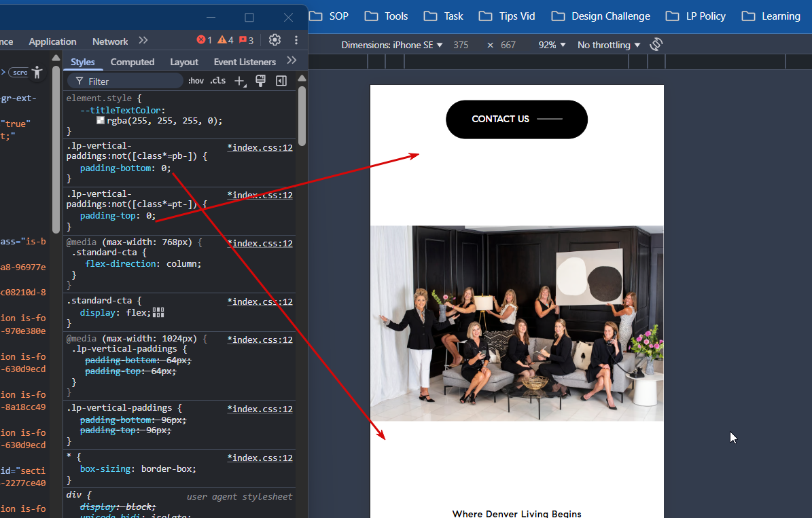Open flexbox editor icon beside display flex
This screenshot has width=812, height=518.
click(158, 312)
